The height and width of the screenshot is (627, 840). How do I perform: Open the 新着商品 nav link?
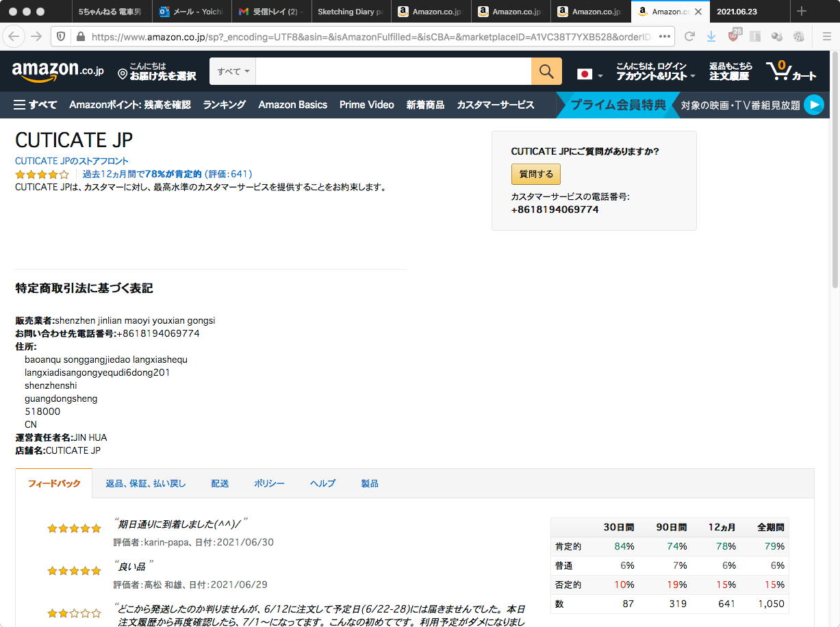[x=425, y=105]
